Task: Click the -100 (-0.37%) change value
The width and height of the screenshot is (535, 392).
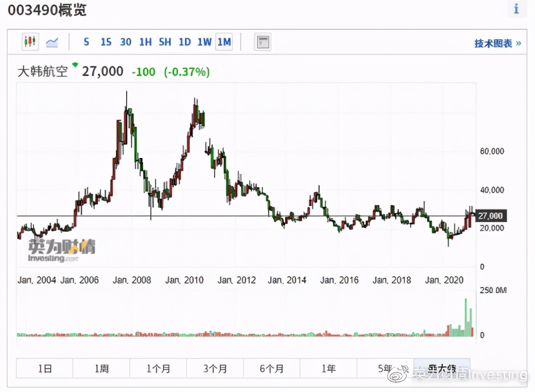Action: tap(170, 72)
